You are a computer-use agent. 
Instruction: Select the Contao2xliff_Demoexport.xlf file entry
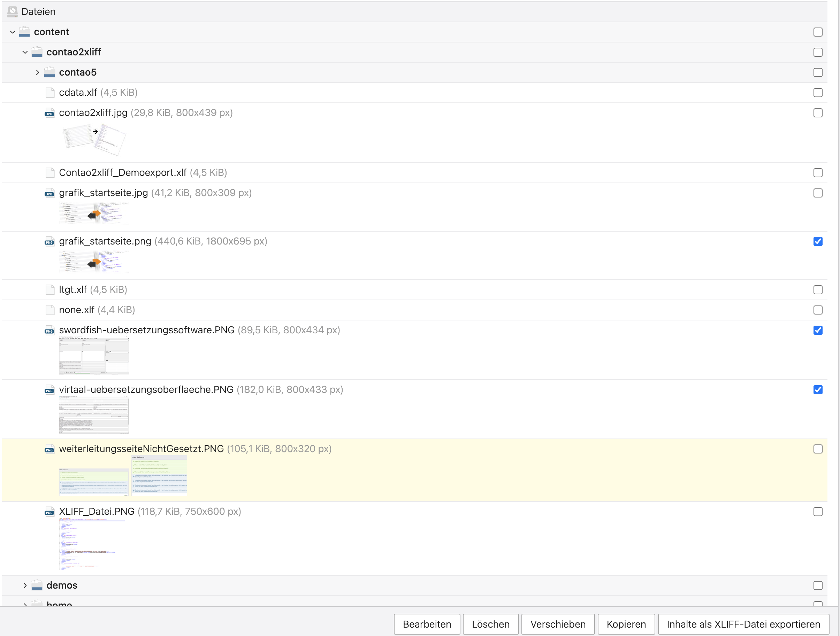point(122,173)
